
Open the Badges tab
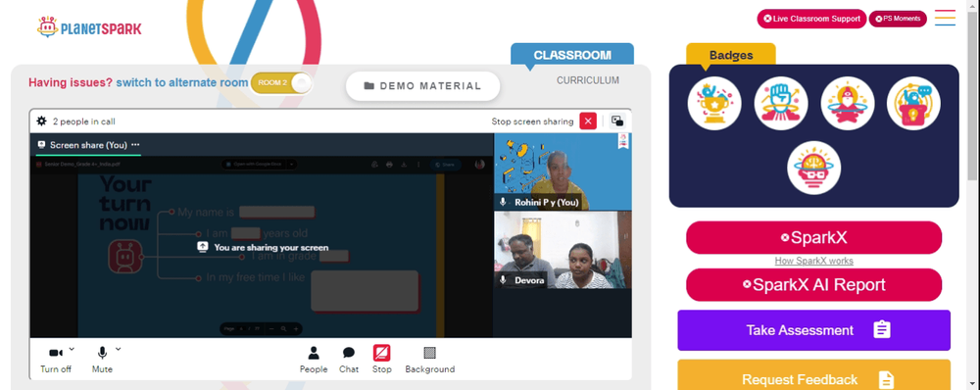click(x=731, y=55)
